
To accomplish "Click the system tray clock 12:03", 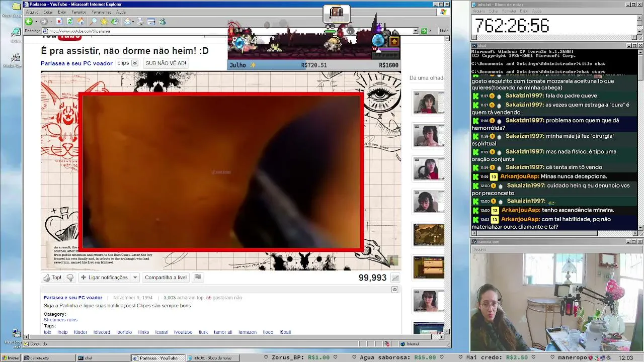I will [x=626, y=358].
